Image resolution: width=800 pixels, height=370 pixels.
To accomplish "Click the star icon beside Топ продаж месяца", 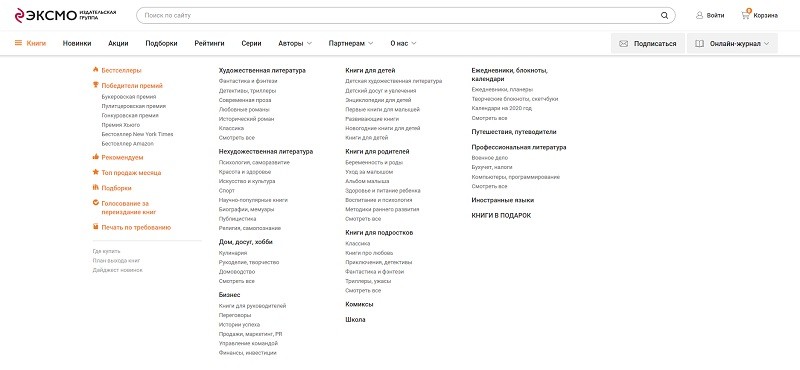I will (x=95, y=172).
